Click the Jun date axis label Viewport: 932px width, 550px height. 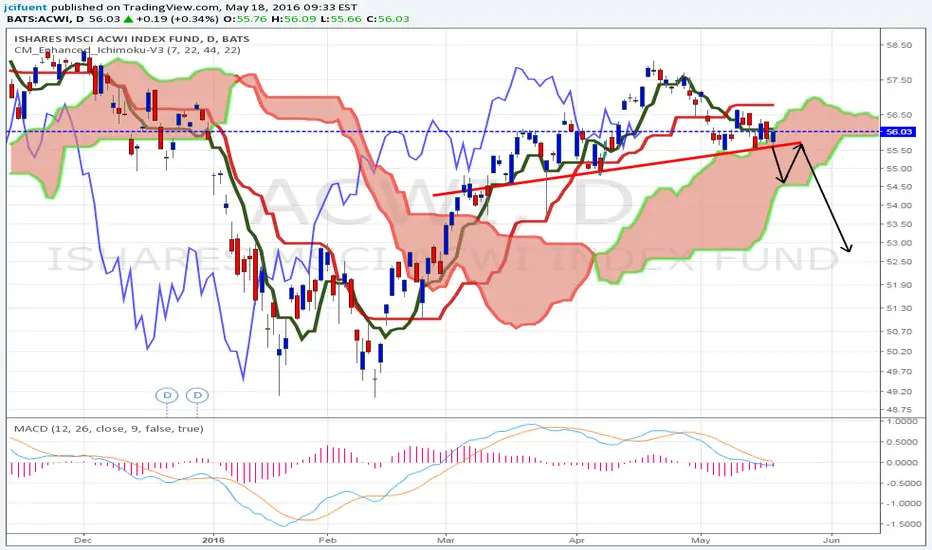[831, 540]
